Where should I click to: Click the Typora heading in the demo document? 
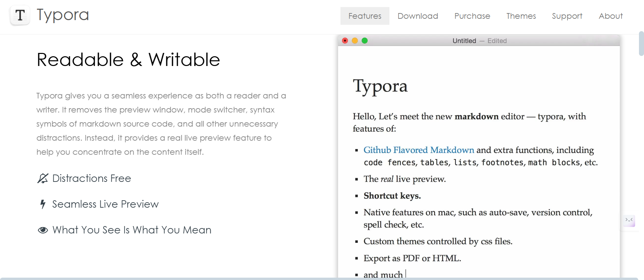[380, 87]
